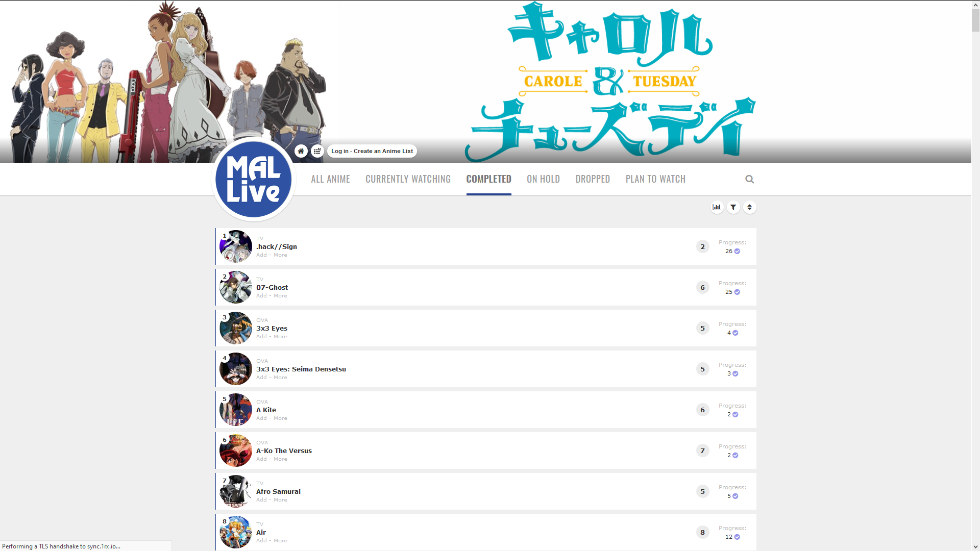Screen dimensions: 980x551
Task: Click Log in - Create an Anime List
Action: pos(372,151)
